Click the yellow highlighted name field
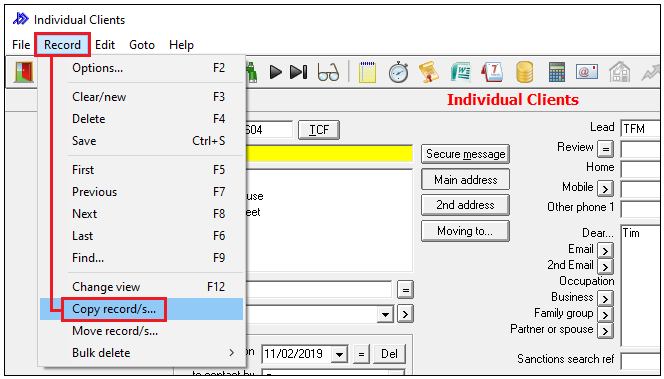 329,153
